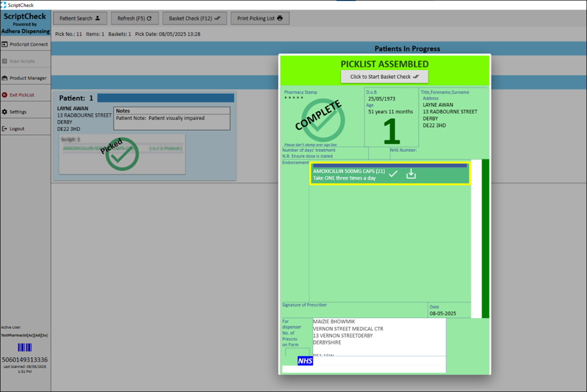Click the person icon on Patient Search

pos(98,18)
